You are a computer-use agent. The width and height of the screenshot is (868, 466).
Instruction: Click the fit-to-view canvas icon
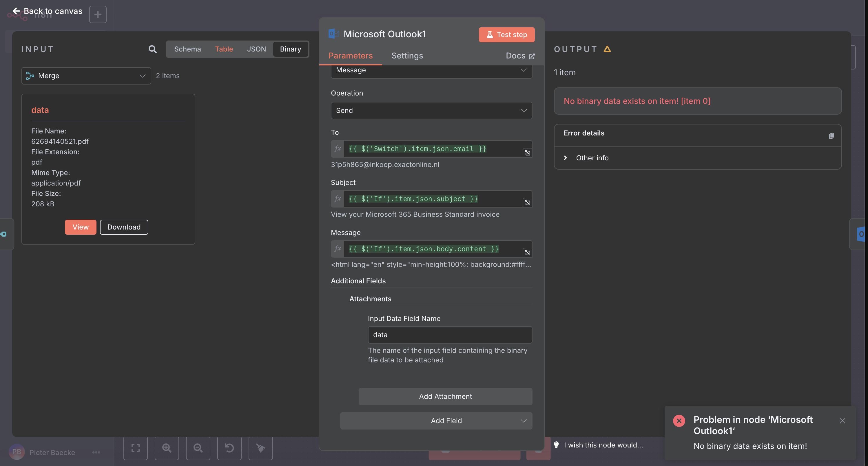[x=136, y=448]
